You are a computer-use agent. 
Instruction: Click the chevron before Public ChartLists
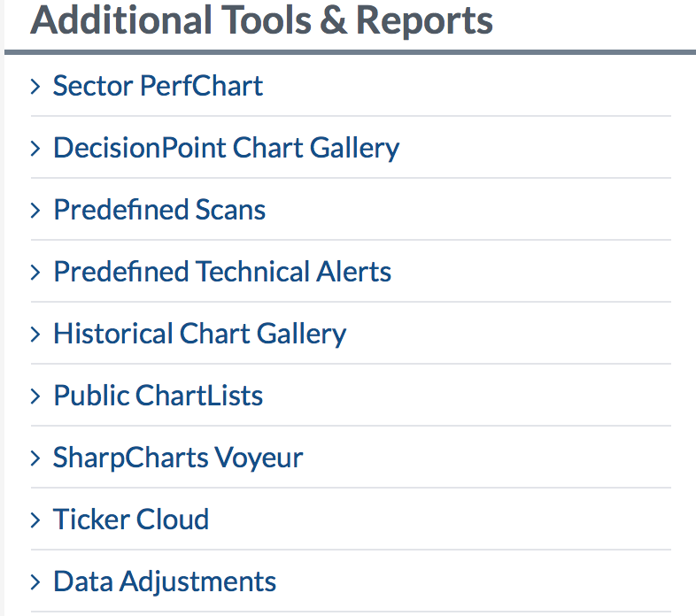point(35,396)
